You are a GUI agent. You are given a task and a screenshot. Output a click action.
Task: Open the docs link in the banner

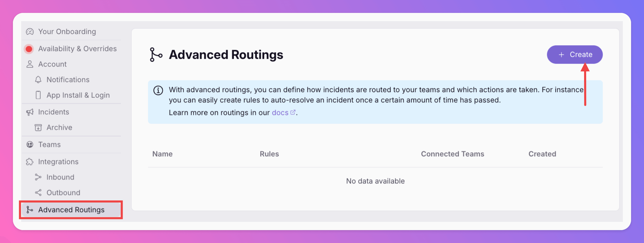(x=280, y=112)
